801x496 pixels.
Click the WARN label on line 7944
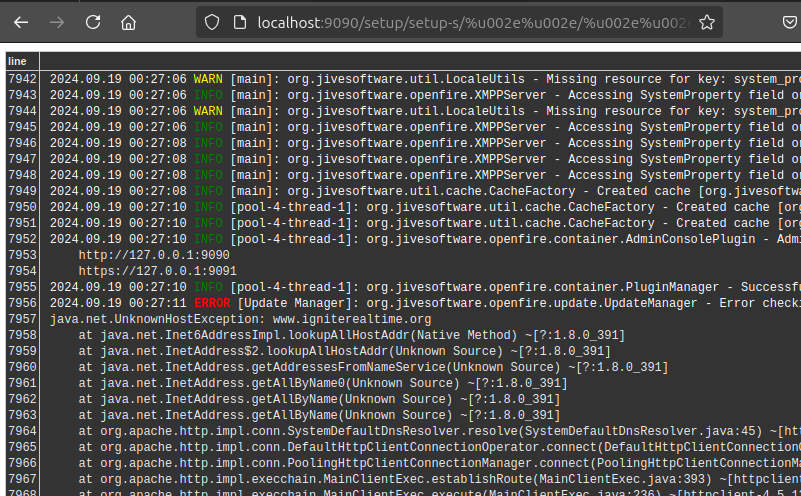point(208,111)
